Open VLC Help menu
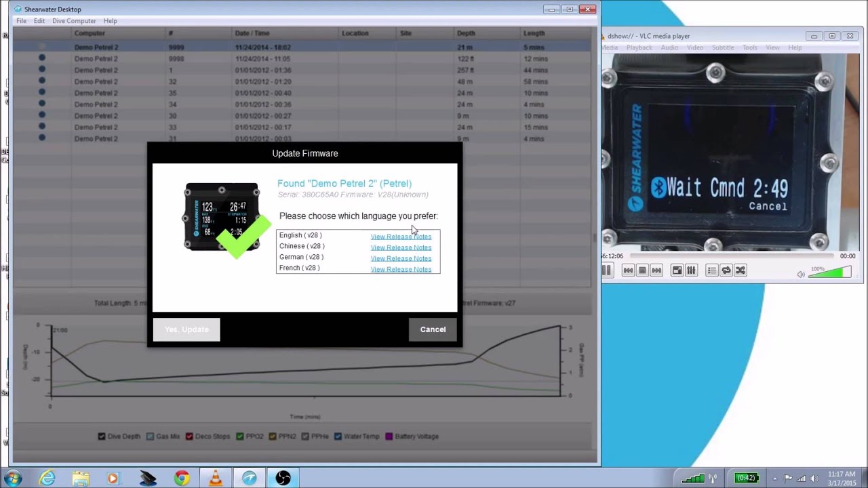This screenshot has width=868, height=488. click(x=795, y=47)
